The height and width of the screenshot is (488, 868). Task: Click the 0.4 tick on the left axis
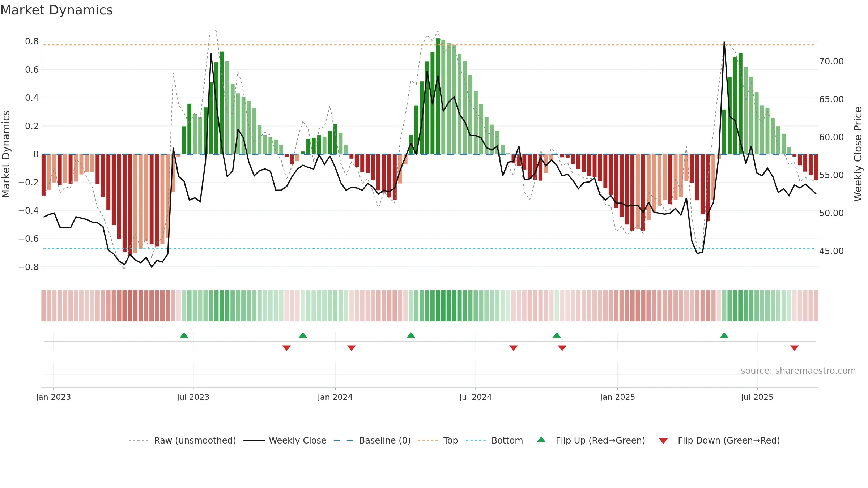[32, 98]
